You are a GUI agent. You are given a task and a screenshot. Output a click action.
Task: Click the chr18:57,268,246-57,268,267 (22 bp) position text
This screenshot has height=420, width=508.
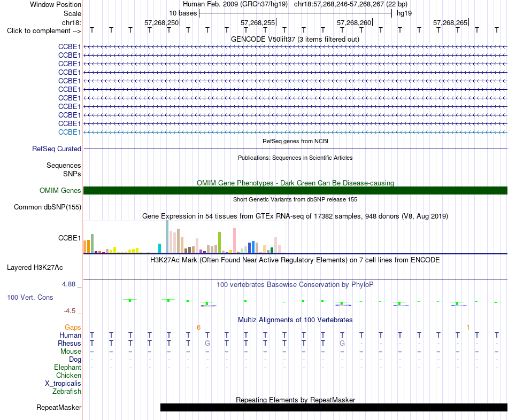click(x=351, y=4)
